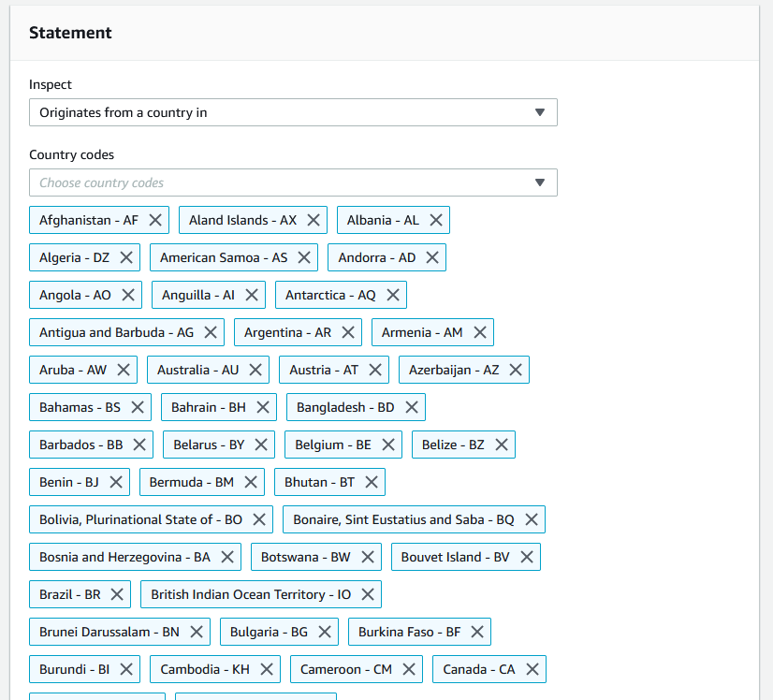Remove Brazil - BR country tag
The width and height of the screenshot is (773, 700).
point(117,594)
